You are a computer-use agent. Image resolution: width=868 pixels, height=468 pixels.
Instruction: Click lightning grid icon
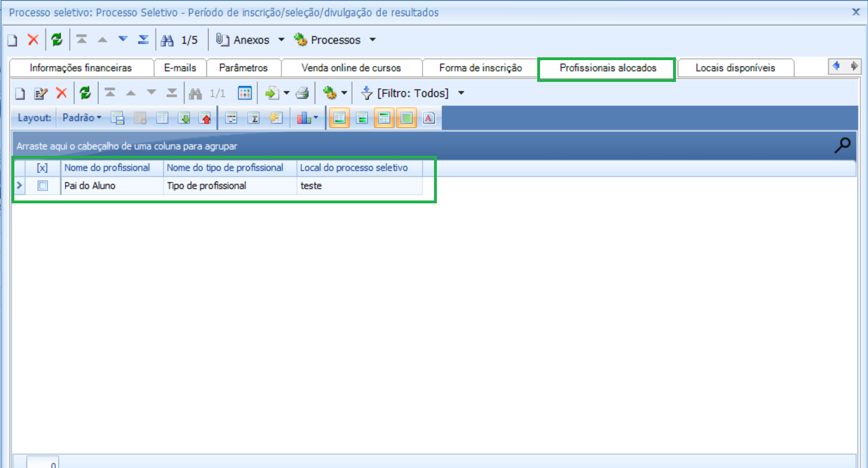coord(276,118)
